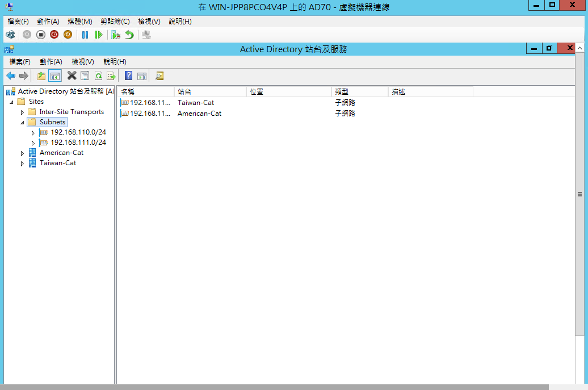The height and width of the screenshot is (390, 588).
Task: Click 子網路 type cell in American-Cat row
Action: click(x=345, y=114)
